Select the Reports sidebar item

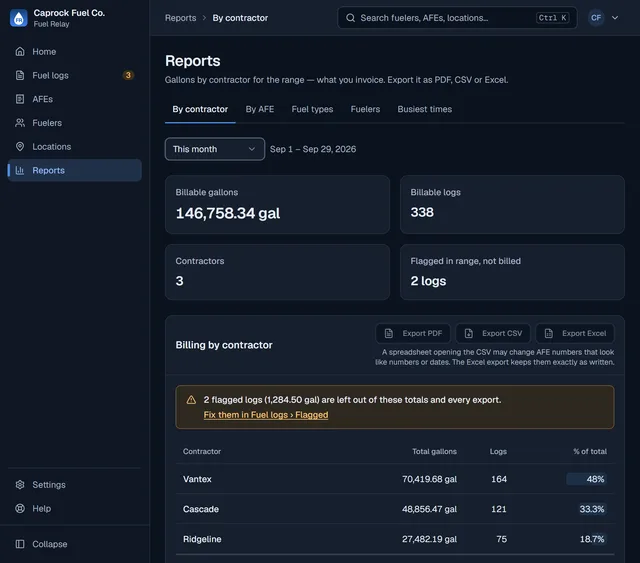point(74,170)
